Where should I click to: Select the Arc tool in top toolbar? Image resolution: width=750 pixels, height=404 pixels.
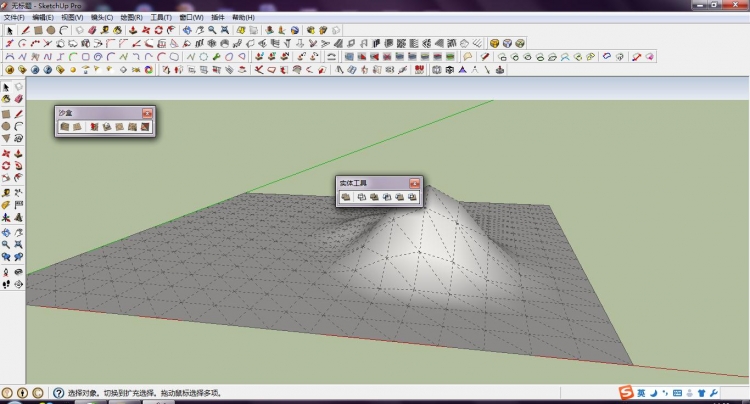63,30
